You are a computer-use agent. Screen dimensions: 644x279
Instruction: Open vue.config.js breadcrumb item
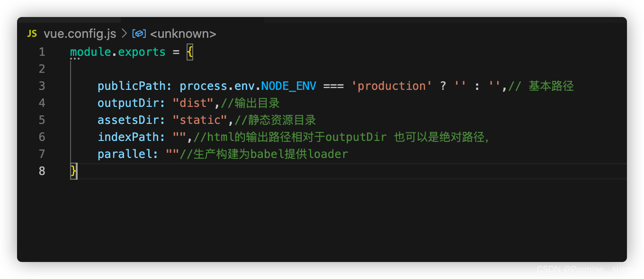[80, 34]
